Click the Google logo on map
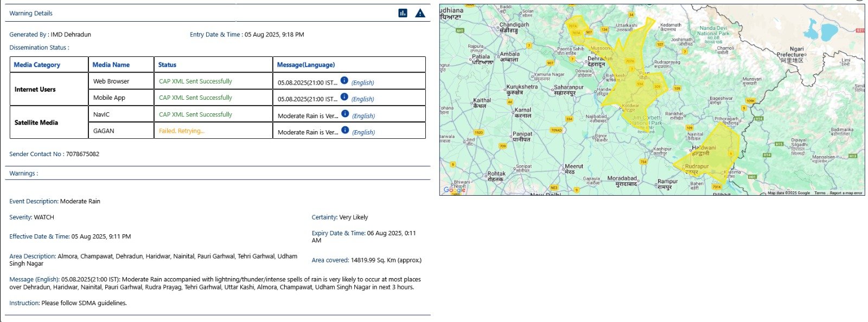Image resolution: width=868 pixels, height=322 pixels. point(454,190)
